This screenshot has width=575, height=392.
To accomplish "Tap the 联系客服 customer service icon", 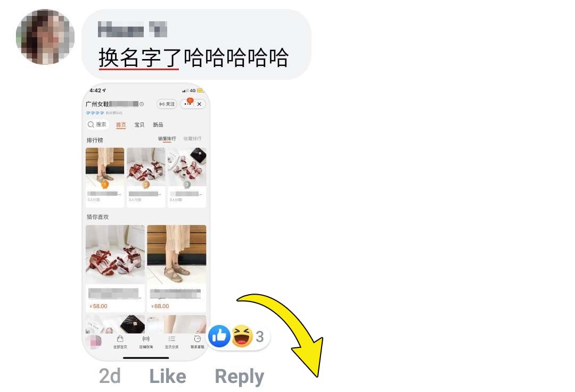I will click(198, 339).
